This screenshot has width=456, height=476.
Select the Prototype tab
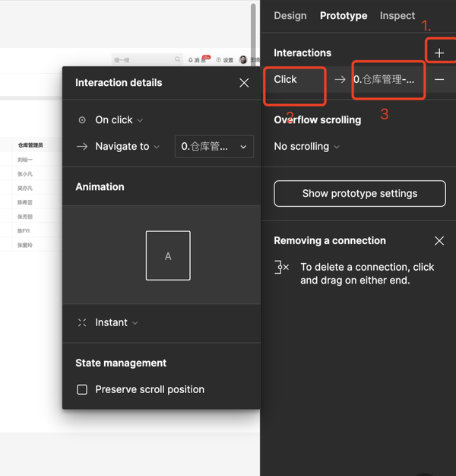pyautogui.click(x=344, y=15)
